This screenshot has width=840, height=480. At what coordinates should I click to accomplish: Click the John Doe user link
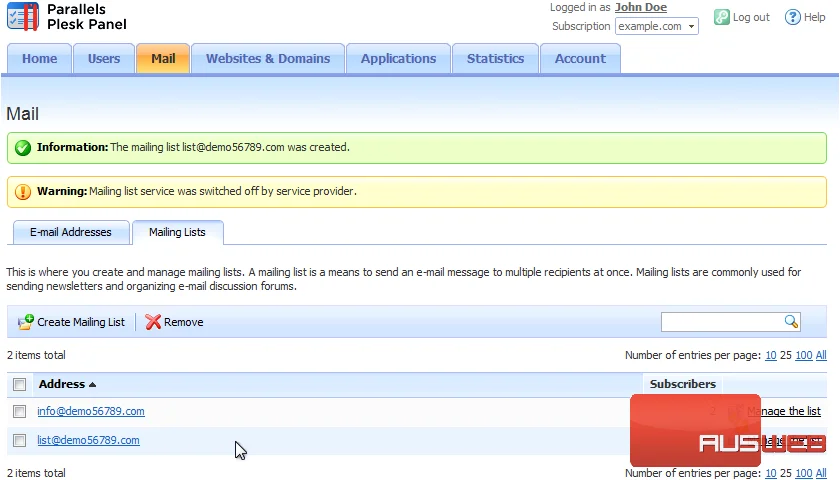click(x=641, y=8)
